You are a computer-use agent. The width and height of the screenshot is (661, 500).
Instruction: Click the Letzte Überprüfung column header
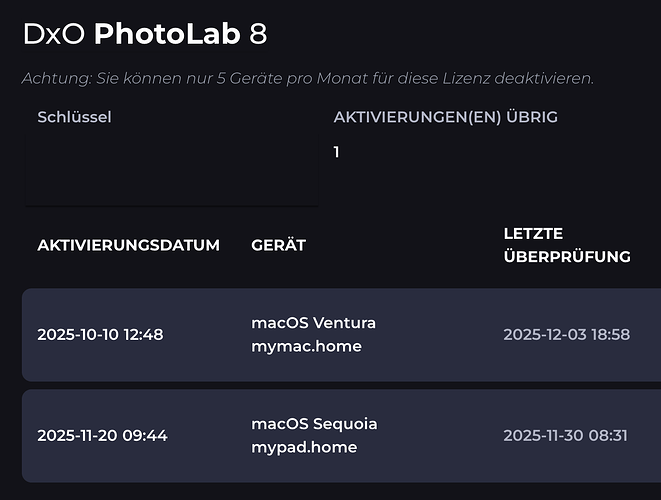pyautogui.click(x=566, y=245)
